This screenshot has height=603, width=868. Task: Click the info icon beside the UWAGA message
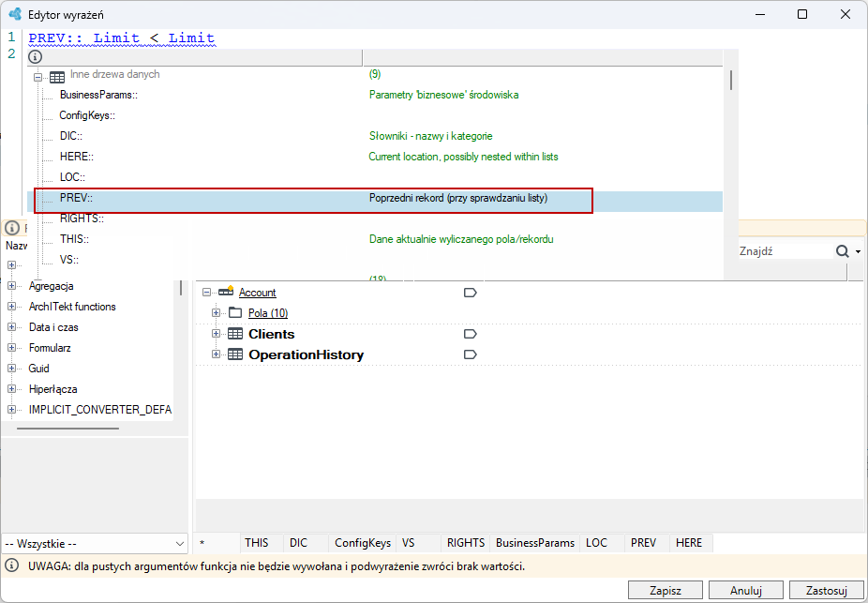click(x=11, y=565)
